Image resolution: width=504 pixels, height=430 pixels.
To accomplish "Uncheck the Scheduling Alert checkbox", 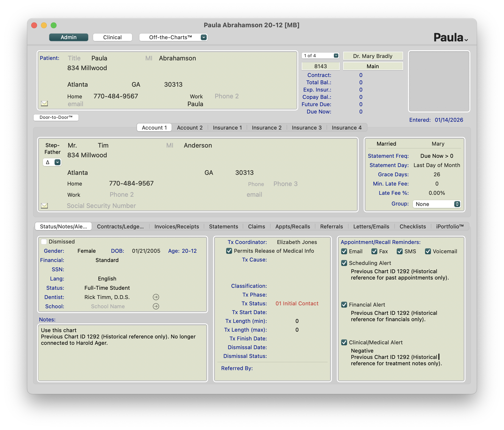I will [344, 263].
